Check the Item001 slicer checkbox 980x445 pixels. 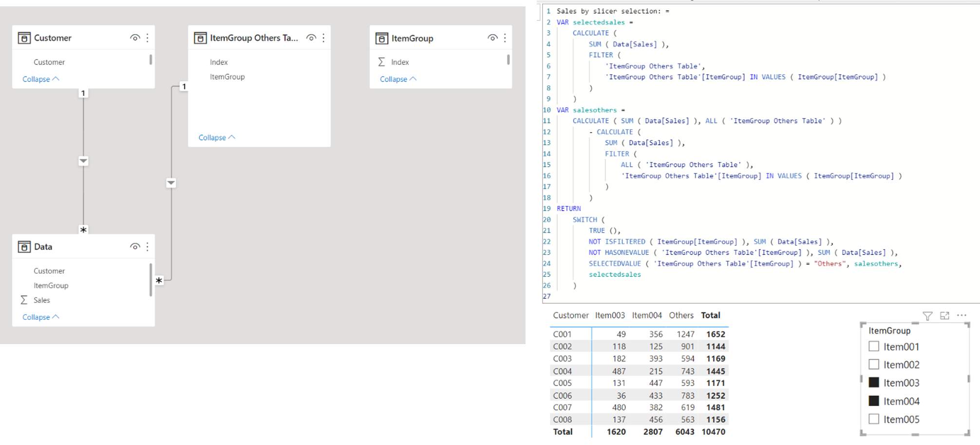(x=874, y=346)
